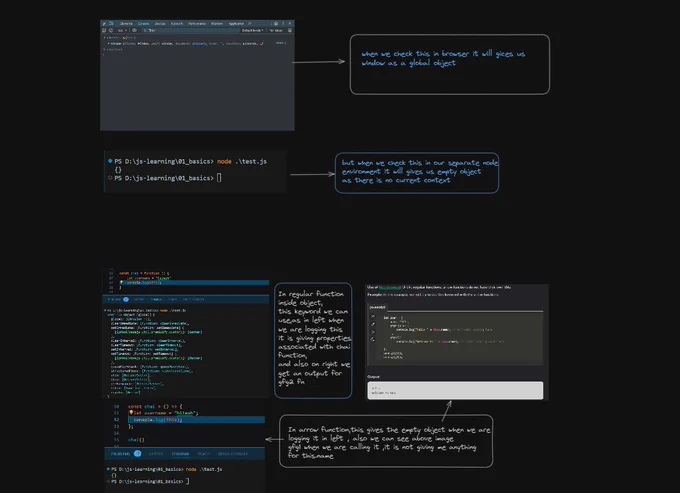Expand the more tabs chevron in DevTools

coord(250,23)
